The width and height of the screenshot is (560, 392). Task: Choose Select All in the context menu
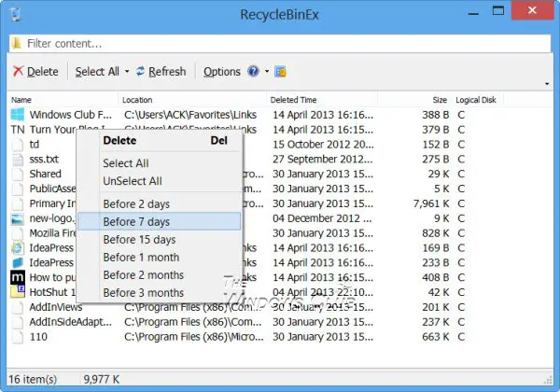coord(160,163)
